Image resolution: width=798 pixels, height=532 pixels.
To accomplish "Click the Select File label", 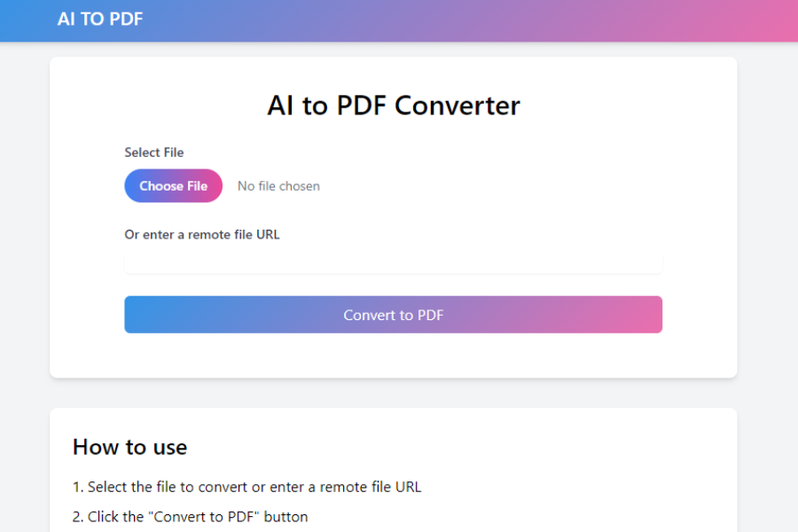I will [153, 152].
